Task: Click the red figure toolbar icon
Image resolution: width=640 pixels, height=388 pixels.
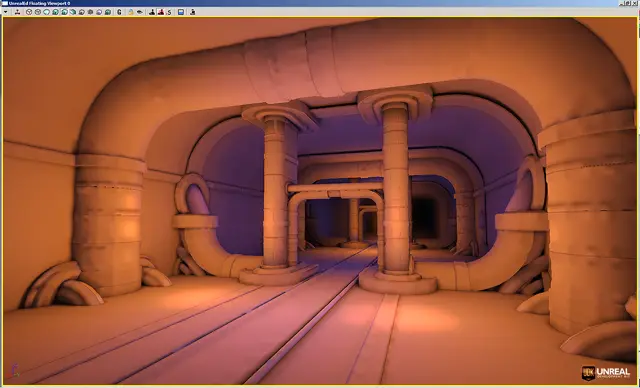Action: [161, 12]
